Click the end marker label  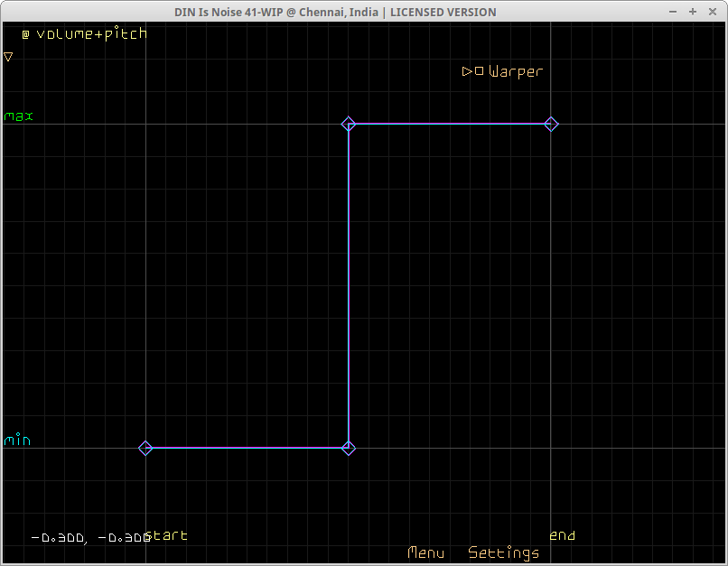pos(562,535)
